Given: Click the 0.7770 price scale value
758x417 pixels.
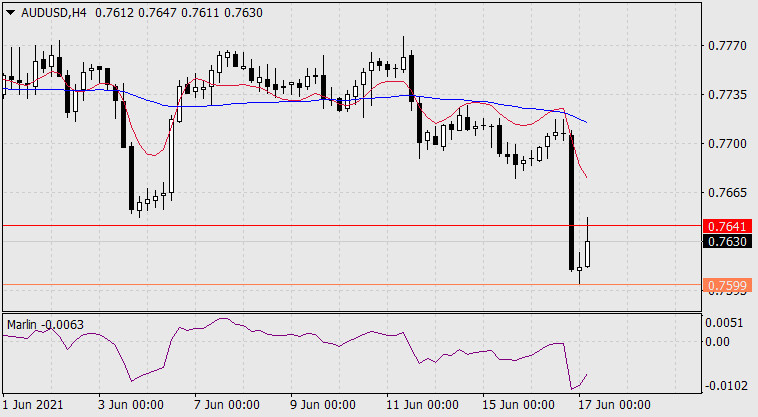Looking at the screenshot, I should point(727,46).
